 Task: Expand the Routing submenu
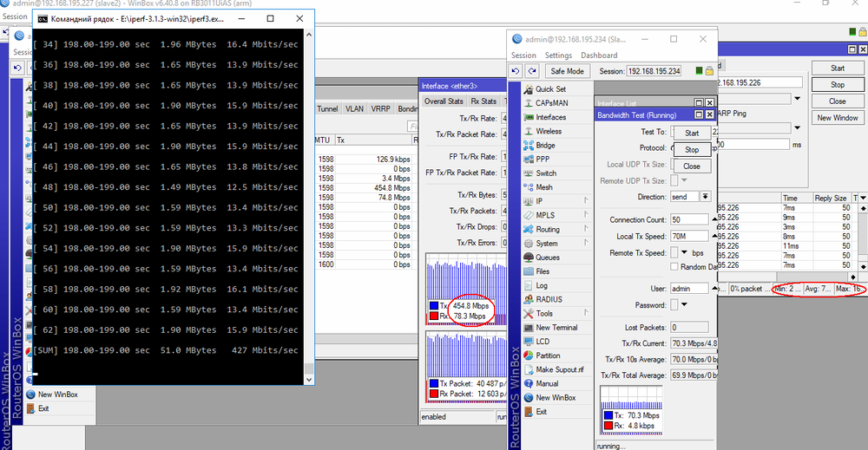tap(586, 229)
